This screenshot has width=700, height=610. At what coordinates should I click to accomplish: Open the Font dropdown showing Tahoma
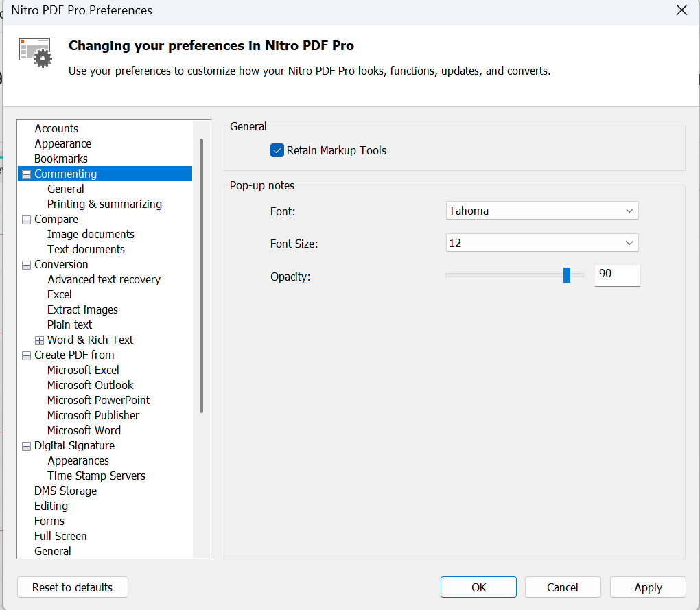coord(542,211)
